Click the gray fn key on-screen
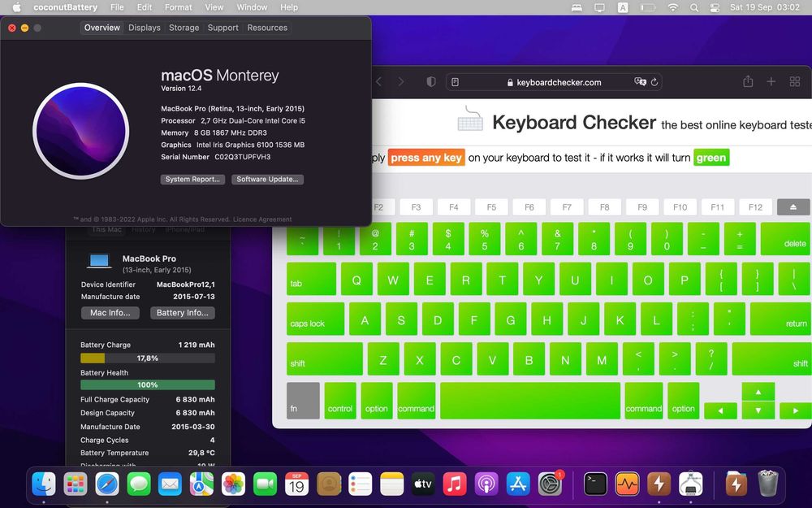The image size is (812, 508). tap(303, 400)
